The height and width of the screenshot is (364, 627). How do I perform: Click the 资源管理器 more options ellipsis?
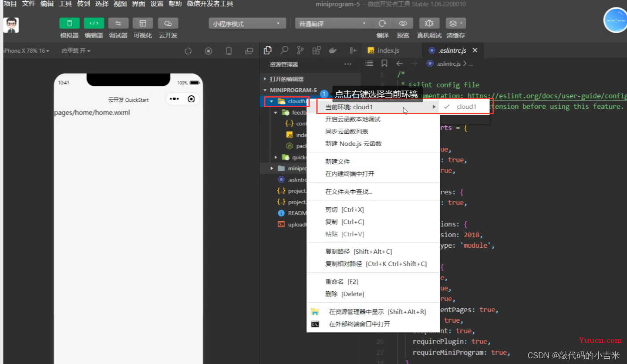point(347,64)
